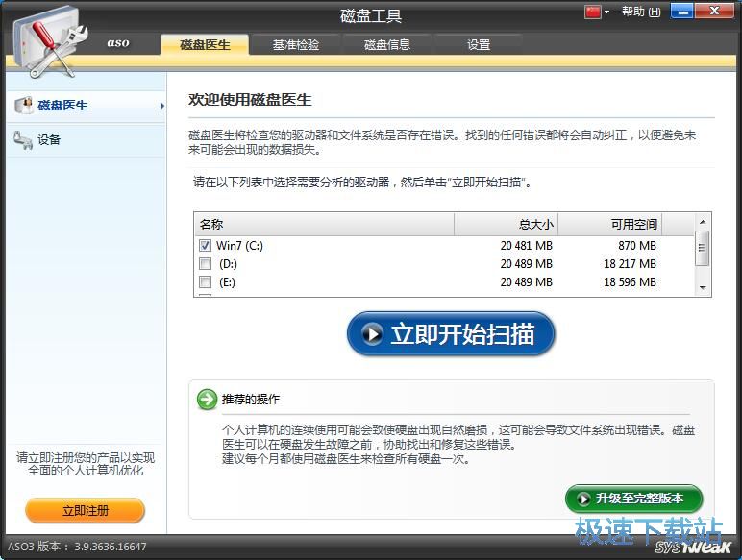742x560 pixels.
Task: Click the ASO3 version text in status bar
Action: point(77,547)
